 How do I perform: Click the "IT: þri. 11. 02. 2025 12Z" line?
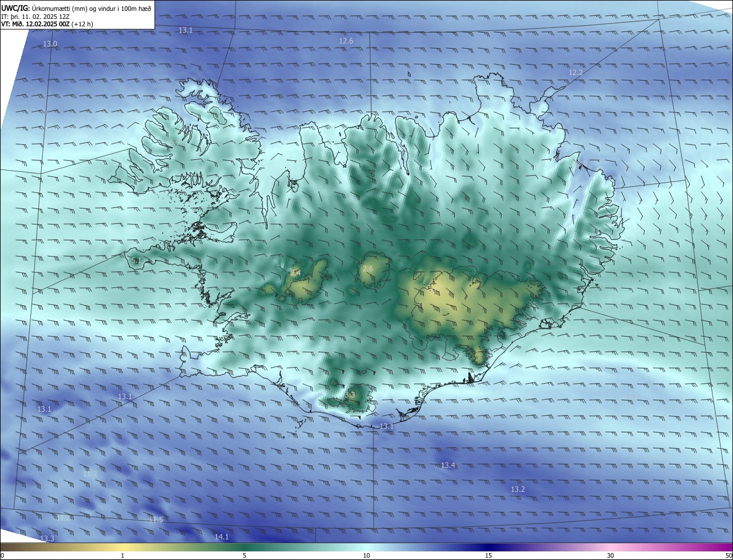36,17
